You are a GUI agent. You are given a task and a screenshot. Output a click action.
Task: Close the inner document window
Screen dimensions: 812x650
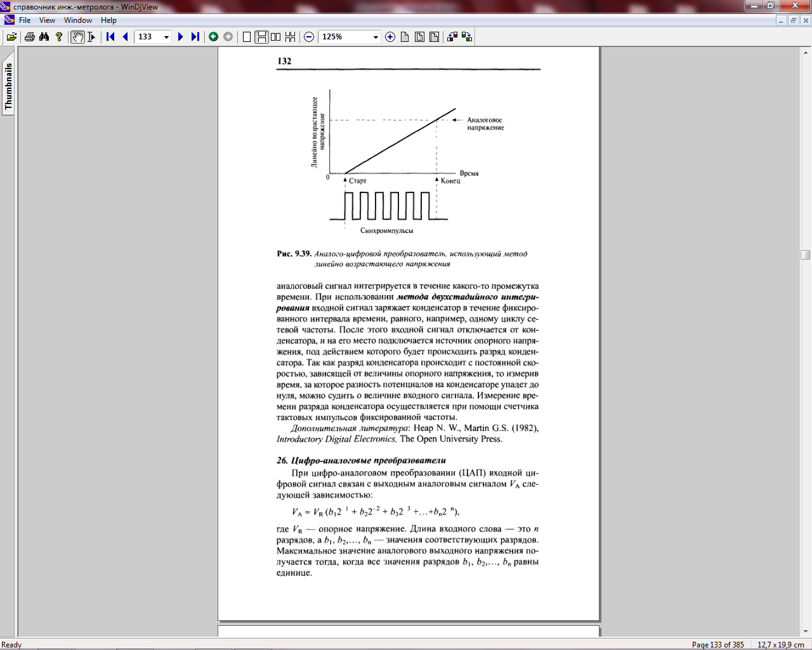click(806, 20)
